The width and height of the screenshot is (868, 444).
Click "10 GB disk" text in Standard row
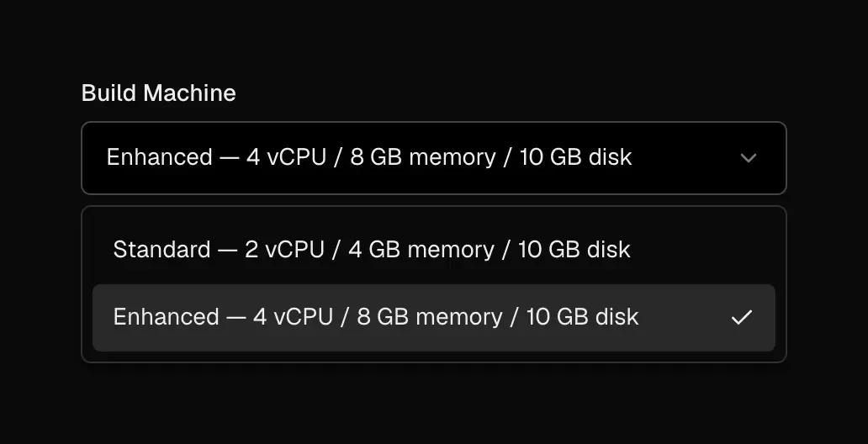(574, 250)
